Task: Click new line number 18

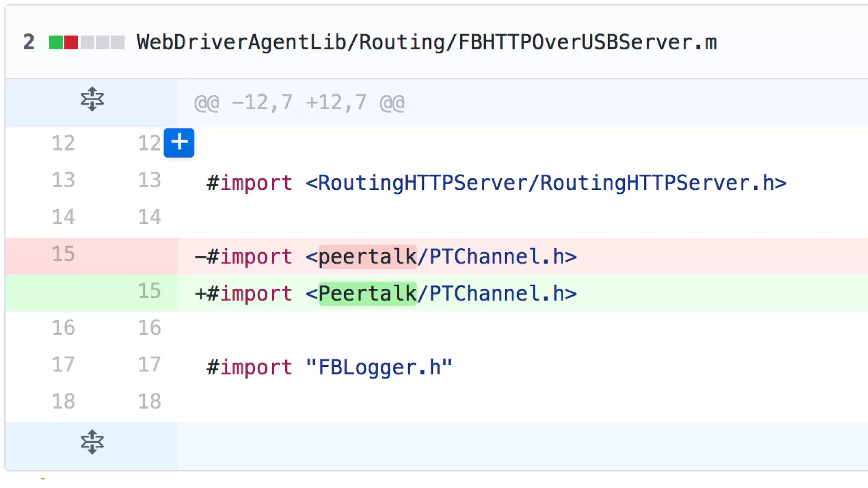Action: 149,401
